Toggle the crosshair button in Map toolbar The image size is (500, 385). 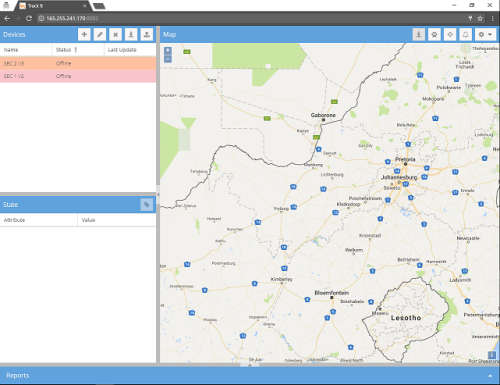point(450,34)
